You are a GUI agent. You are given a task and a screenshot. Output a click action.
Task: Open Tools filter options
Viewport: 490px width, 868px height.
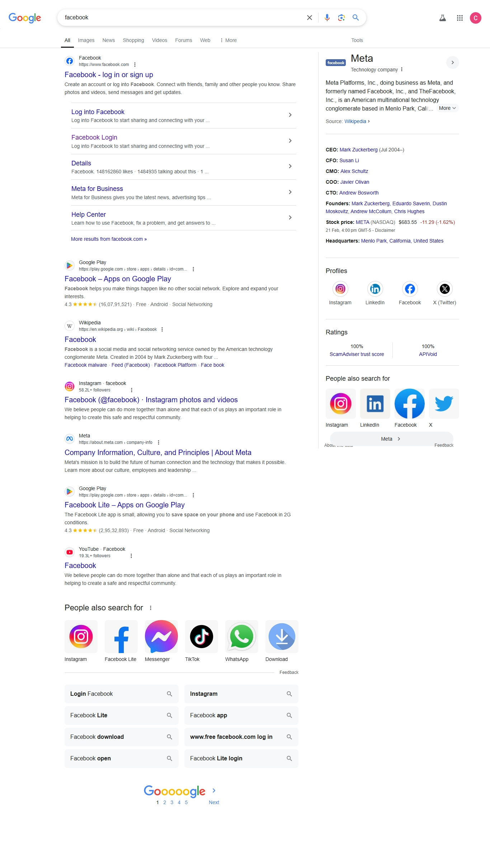(357, 40)
